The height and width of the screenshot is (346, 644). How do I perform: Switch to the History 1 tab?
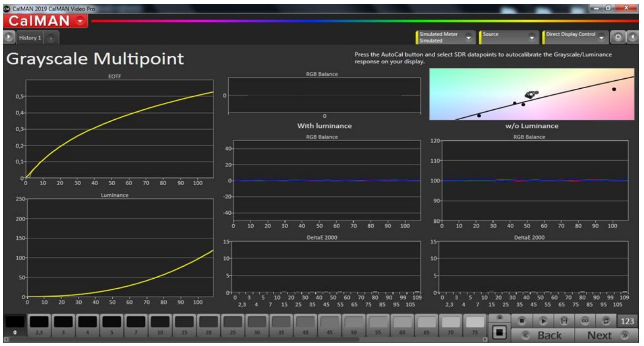click(30, 38)
